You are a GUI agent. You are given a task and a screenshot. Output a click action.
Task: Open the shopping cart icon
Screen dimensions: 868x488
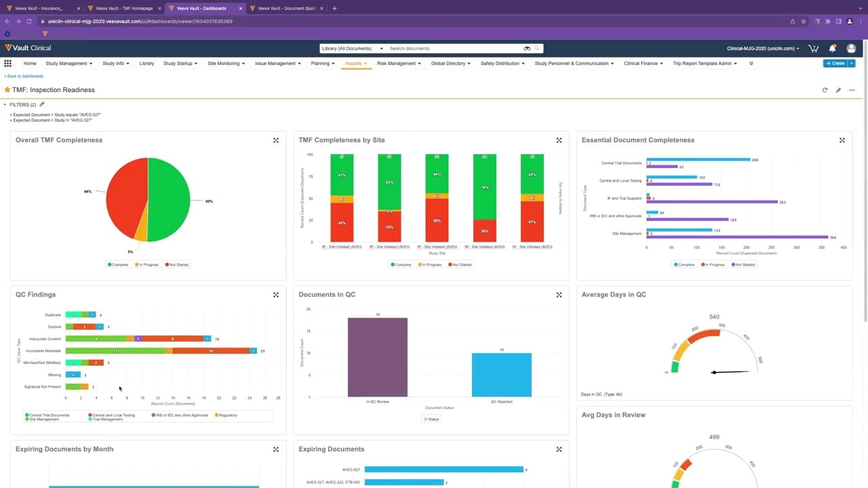(813, 48)
